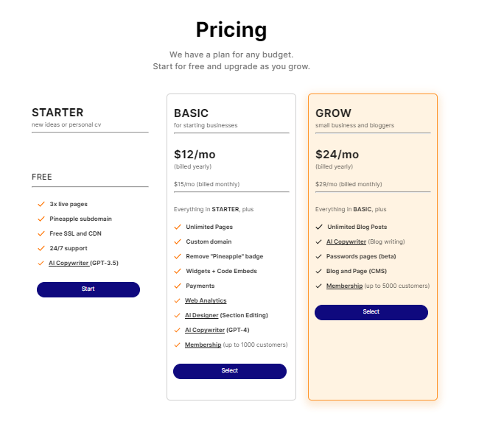Image resolution: width=504 pixels, height=427 pixels.
Task: Click checkmark beside Unlimited Pages
Action: coord(178,227)
